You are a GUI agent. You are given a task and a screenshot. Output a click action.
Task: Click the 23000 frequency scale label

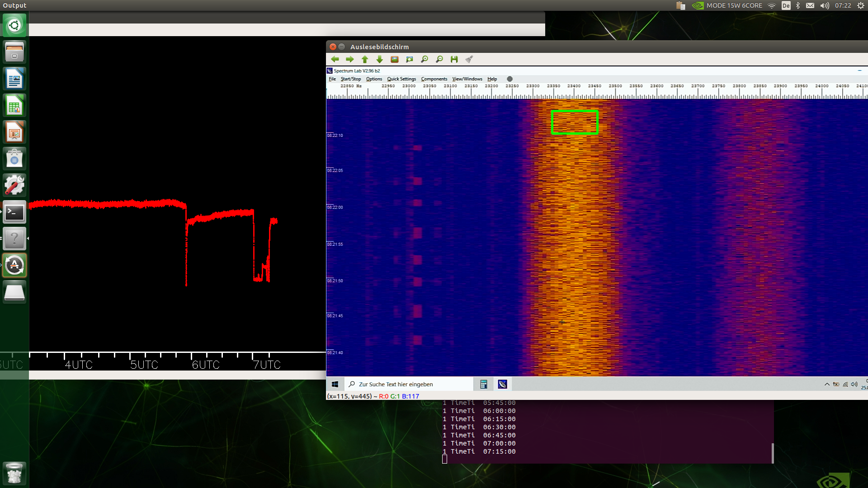[x=409, y=86]
